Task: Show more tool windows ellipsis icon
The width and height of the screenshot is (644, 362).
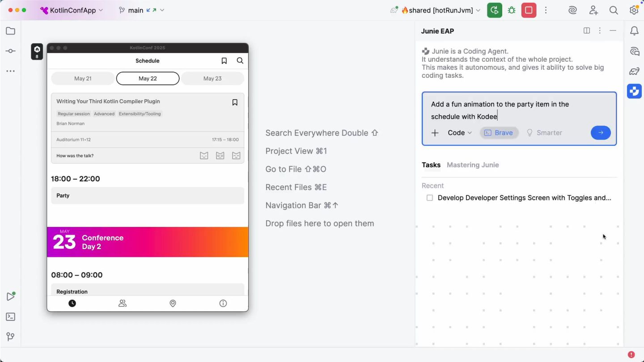Action: point(10,71)
